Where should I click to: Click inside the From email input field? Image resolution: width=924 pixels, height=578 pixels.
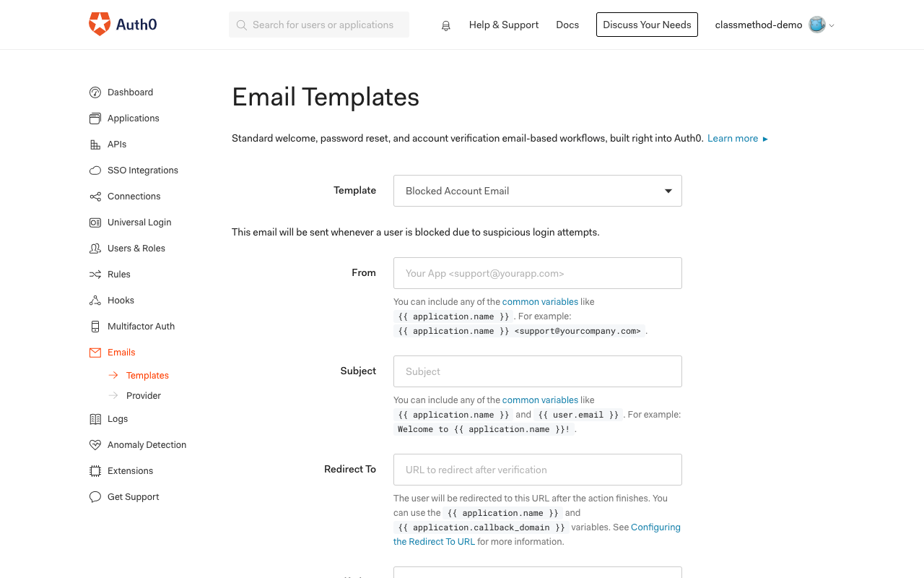tap(537, 273)
